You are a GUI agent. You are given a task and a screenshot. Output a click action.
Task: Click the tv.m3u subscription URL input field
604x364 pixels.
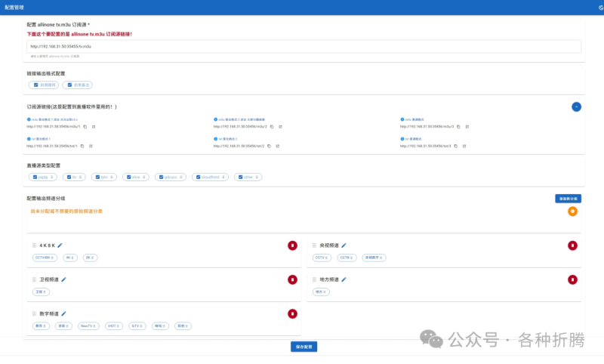302,46
